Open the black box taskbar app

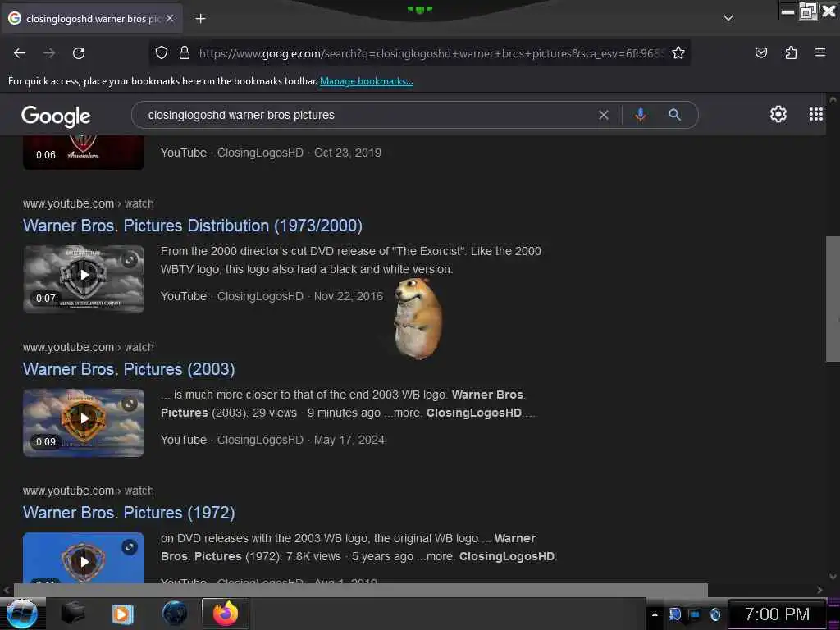tap(73, 613)
